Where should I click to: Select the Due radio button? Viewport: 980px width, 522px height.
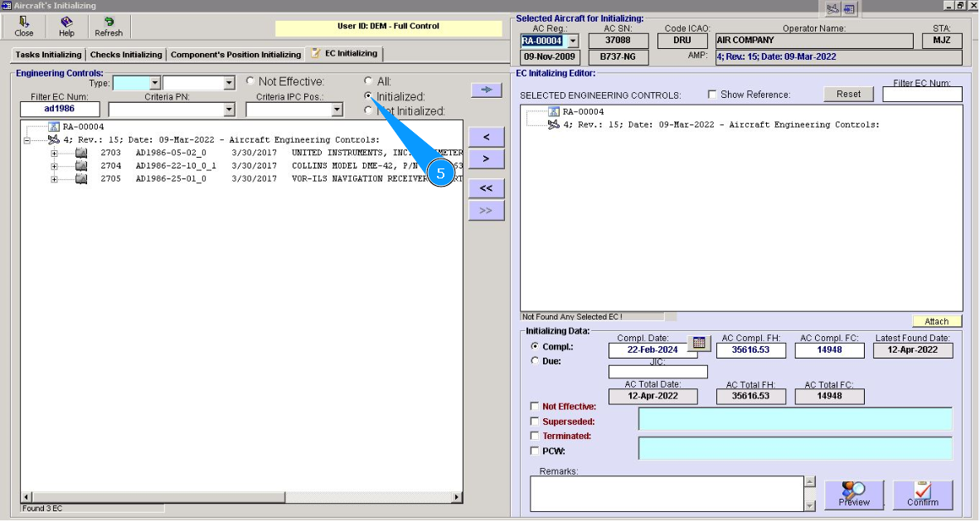click(x=535, y=361)
